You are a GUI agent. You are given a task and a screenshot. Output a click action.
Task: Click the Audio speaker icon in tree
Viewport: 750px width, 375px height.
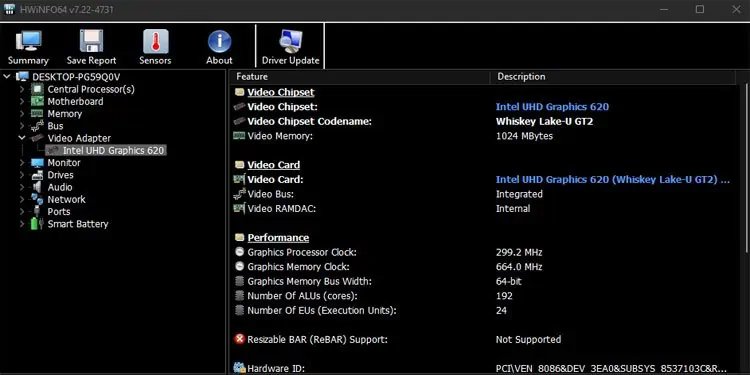tap(37, 187)
